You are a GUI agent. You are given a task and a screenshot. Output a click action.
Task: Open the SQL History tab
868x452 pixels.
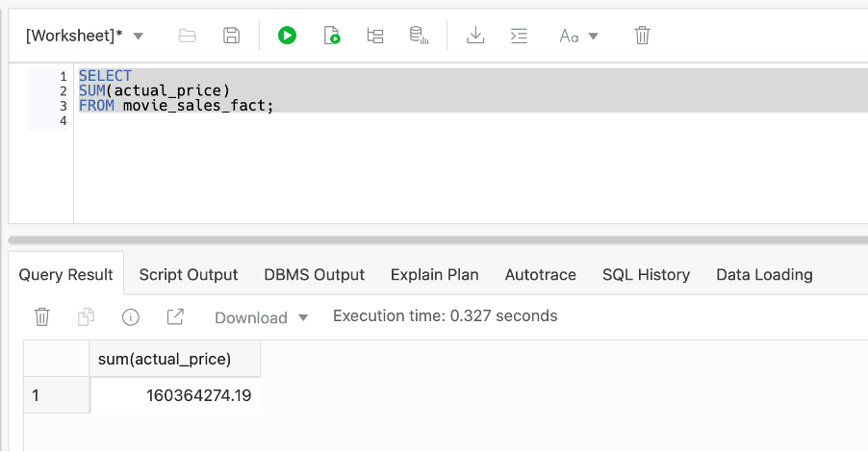click(646, 274)
